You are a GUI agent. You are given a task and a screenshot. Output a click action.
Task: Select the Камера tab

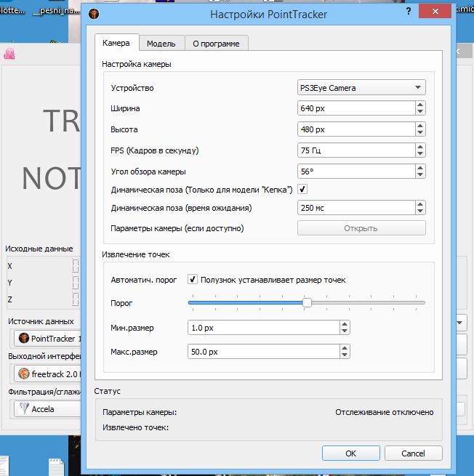click(116, 43)
